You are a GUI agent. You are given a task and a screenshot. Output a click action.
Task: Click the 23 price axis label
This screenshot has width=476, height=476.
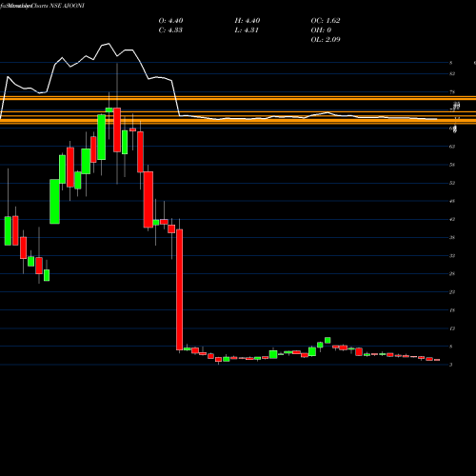tap(452, 292)
